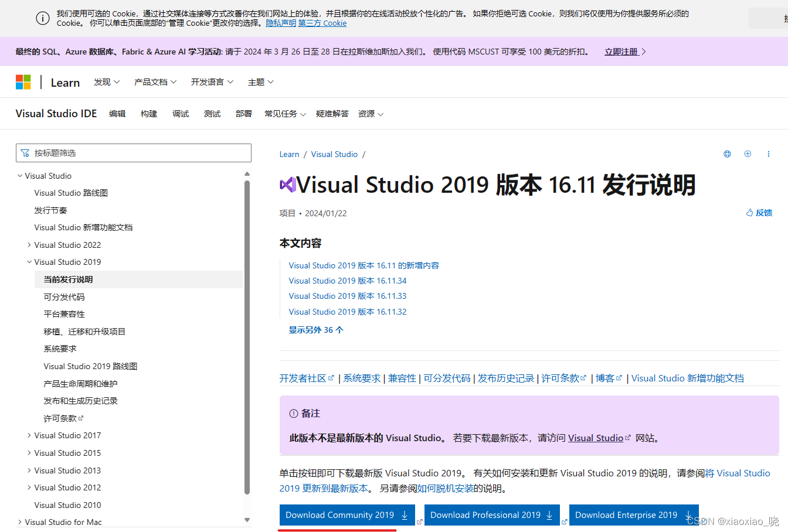The height and width of the screenshot is (532, 788).
Task: Open 发布历史记录 link
Action: click(x=506, y=378)
